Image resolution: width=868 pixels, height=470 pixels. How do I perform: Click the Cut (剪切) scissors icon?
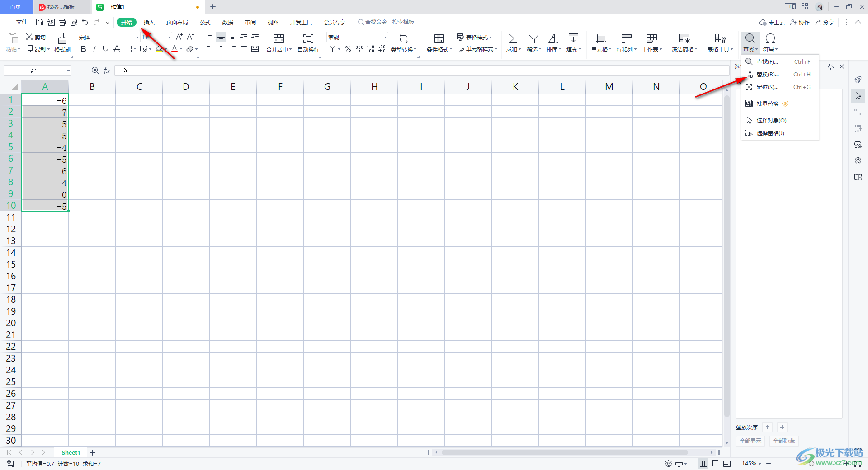(x=29, y=37)
